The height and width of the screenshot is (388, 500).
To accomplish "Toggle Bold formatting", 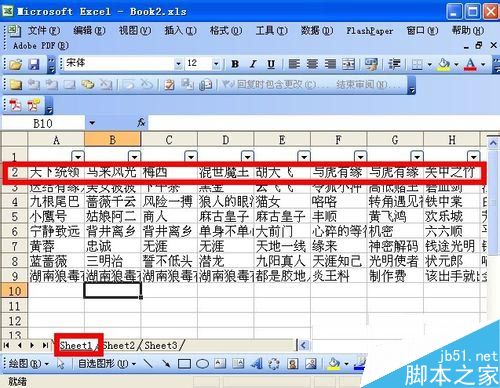I will click(235, 64).
